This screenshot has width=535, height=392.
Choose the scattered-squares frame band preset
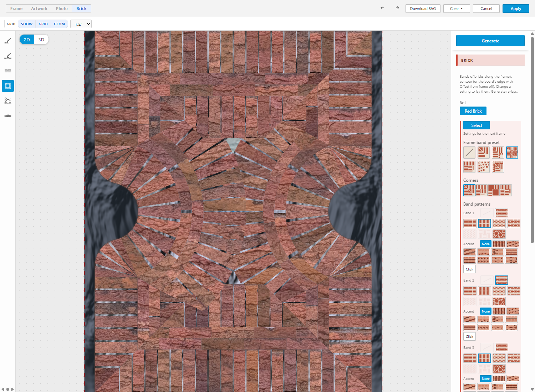(484, 167)
